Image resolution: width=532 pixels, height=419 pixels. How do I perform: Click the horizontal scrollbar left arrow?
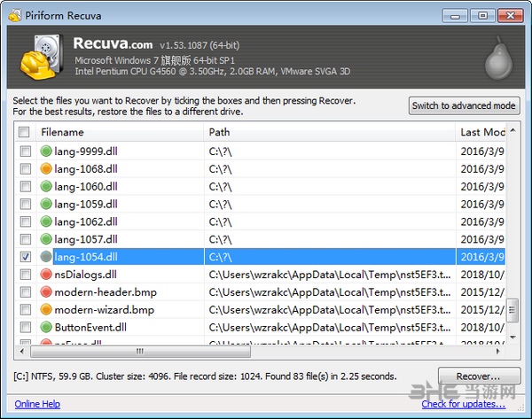(x=22, y=351)
